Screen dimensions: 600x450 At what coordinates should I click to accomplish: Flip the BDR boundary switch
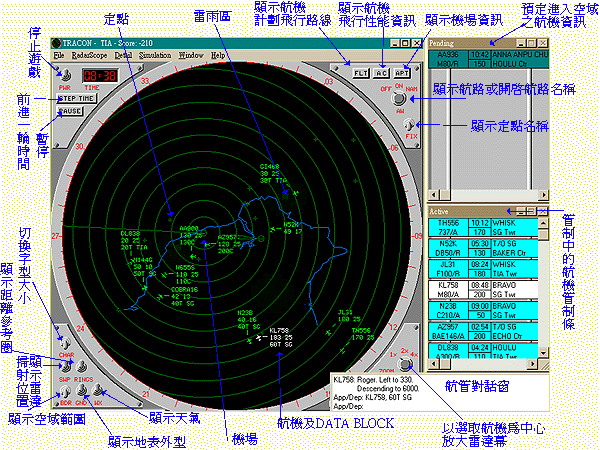64,389
